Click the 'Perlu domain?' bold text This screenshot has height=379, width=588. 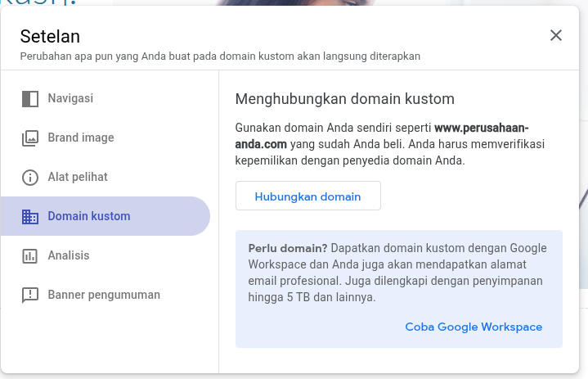[x=288, y=248]
